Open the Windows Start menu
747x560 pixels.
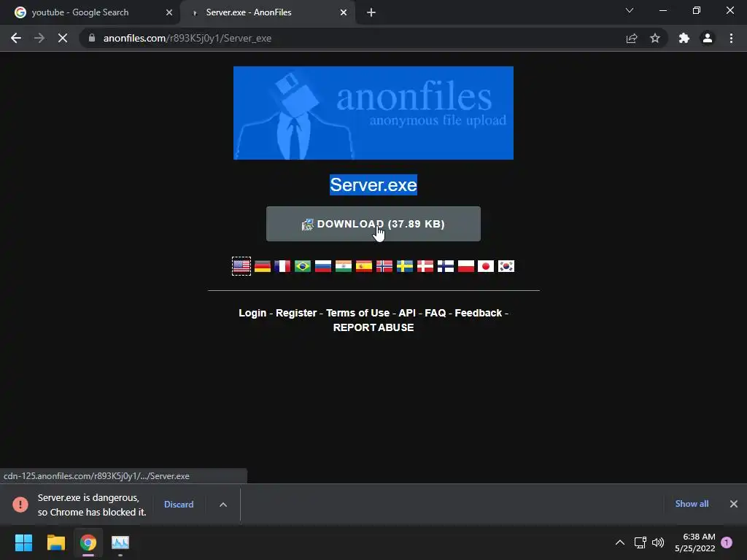coord(23,542)
